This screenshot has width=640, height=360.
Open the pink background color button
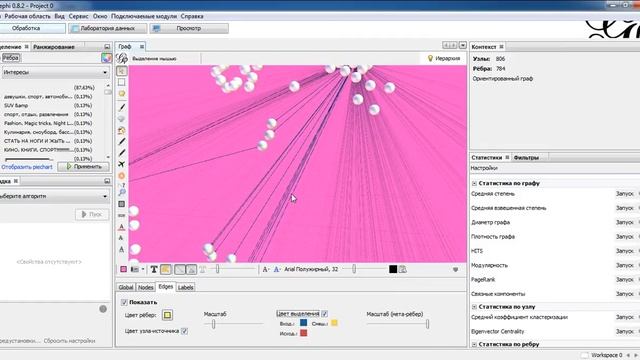pyautogui.click(x=123, y=269)
